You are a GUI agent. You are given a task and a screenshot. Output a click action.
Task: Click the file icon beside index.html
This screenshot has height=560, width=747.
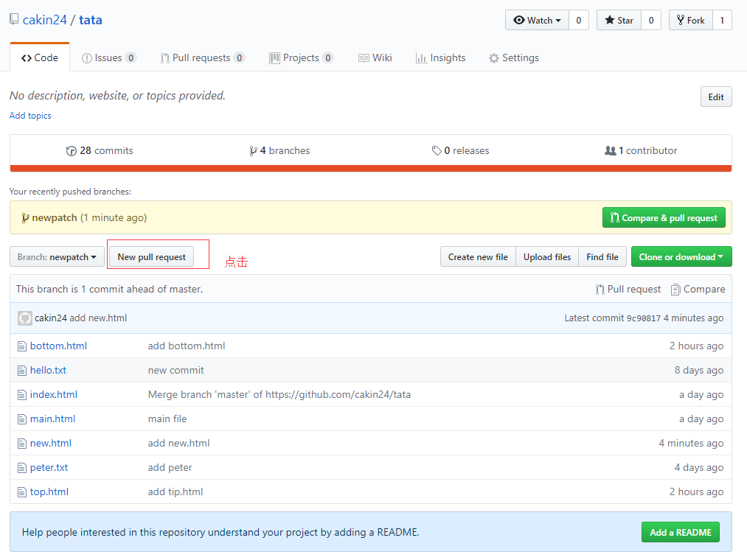(x=22, y=395)
